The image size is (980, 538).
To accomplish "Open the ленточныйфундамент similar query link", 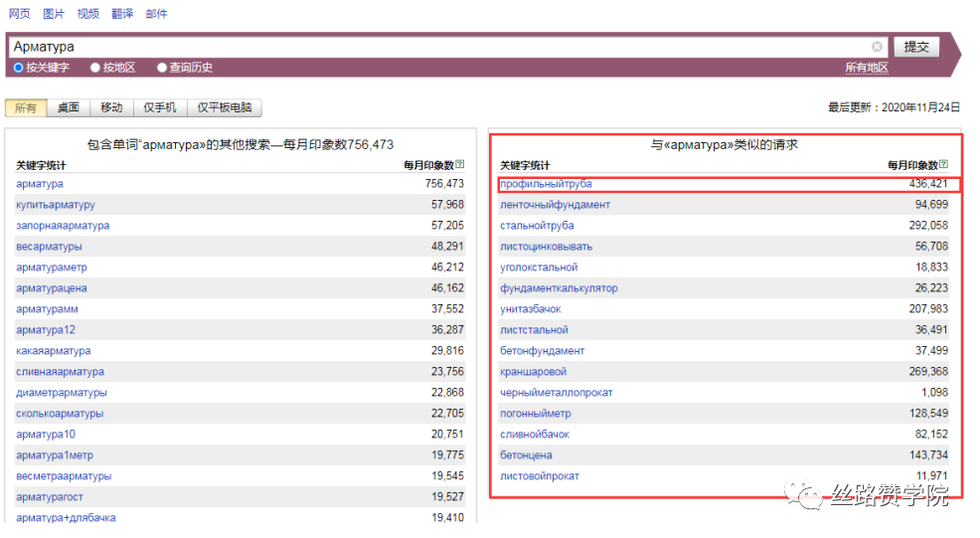I will click(555, 205).
